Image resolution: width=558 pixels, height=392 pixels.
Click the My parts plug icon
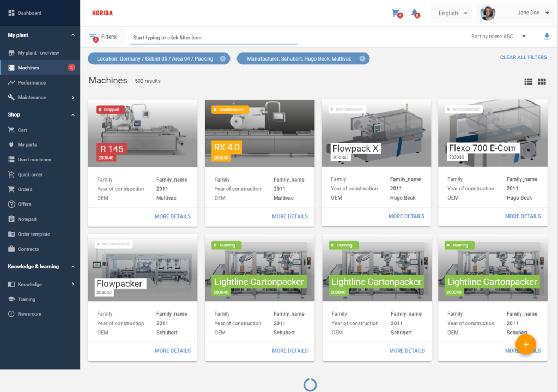click(11, 145)
